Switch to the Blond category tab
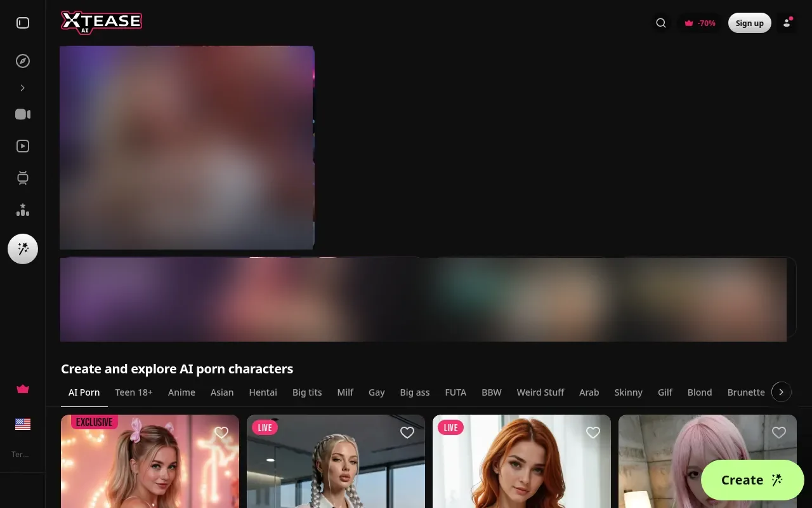The image size is (812, 508). pos(700,392)
